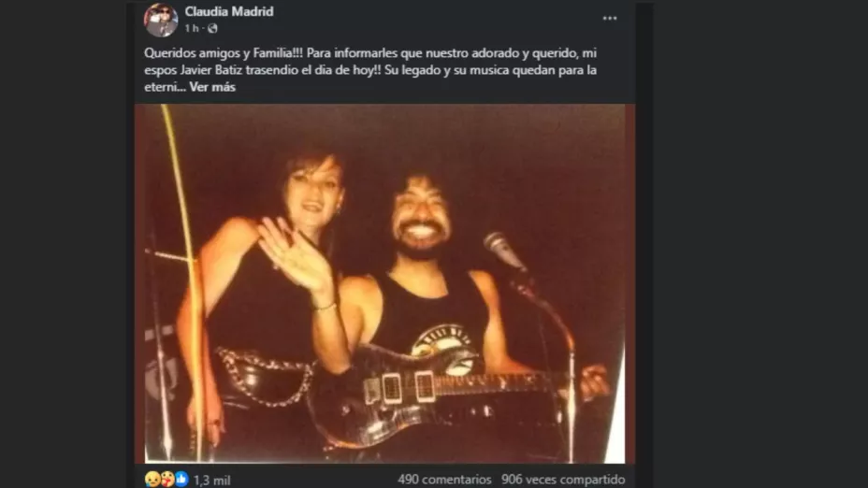Open the attached concert photo
The width and height of the screenshot is (868, 488).
384,283
